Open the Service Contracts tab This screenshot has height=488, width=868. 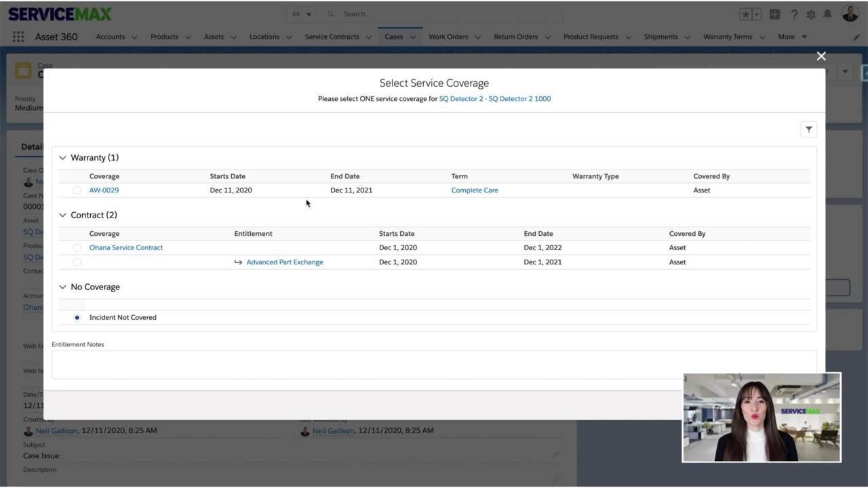click(x=332, y=37)
